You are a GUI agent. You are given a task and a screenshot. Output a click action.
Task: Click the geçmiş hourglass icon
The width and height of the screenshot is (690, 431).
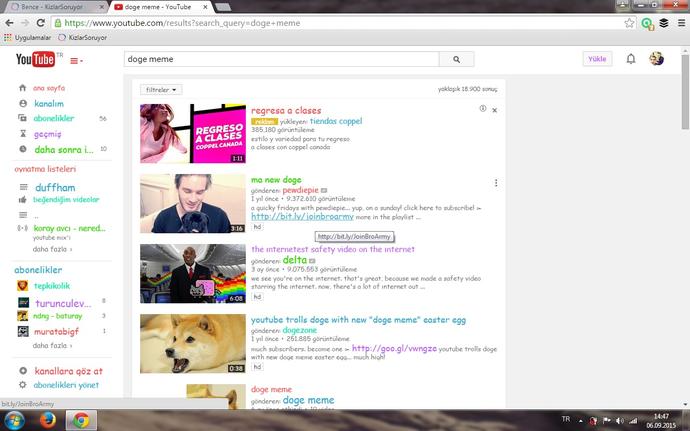point(23,133)
